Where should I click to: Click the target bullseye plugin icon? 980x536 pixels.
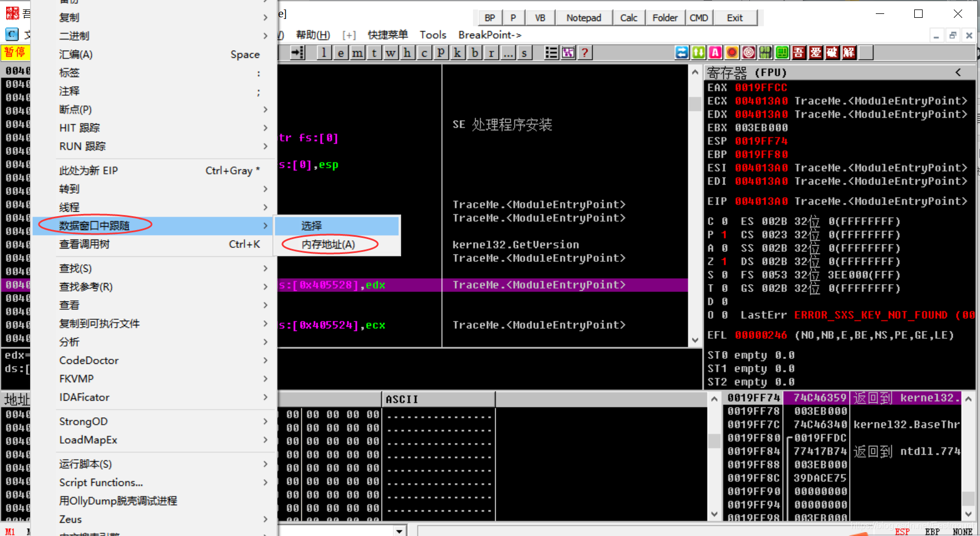pos(749,53)
